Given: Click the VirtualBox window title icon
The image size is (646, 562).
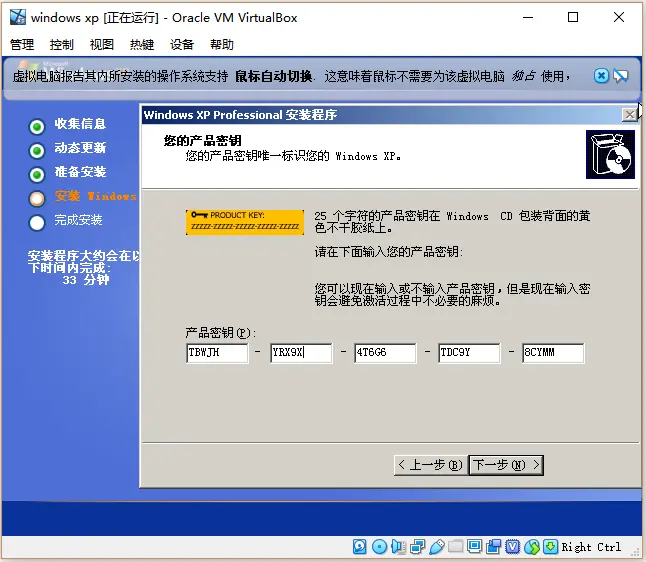Looking at the screenshot, I should coord(18,17).
